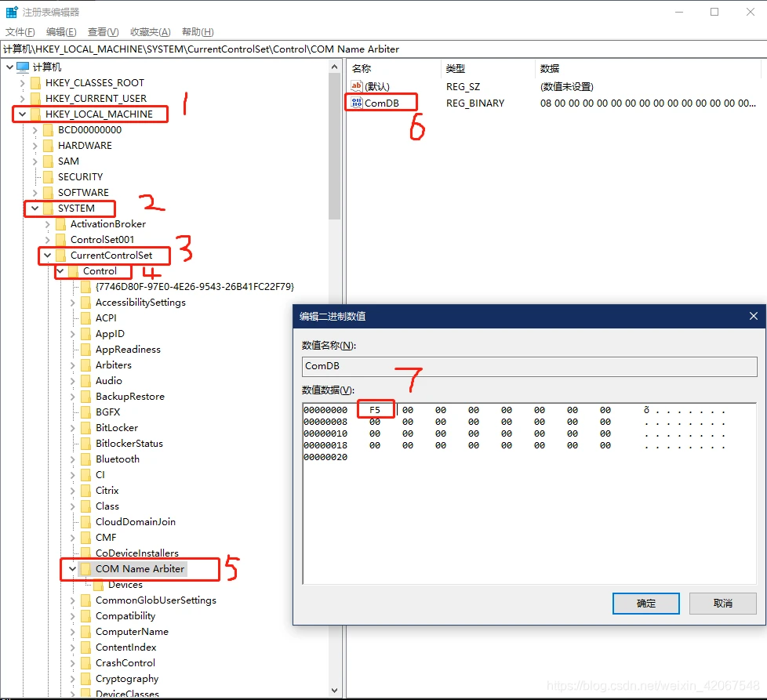
Task: Select the 计算机 root computer icon
Action: click(23, 67)
